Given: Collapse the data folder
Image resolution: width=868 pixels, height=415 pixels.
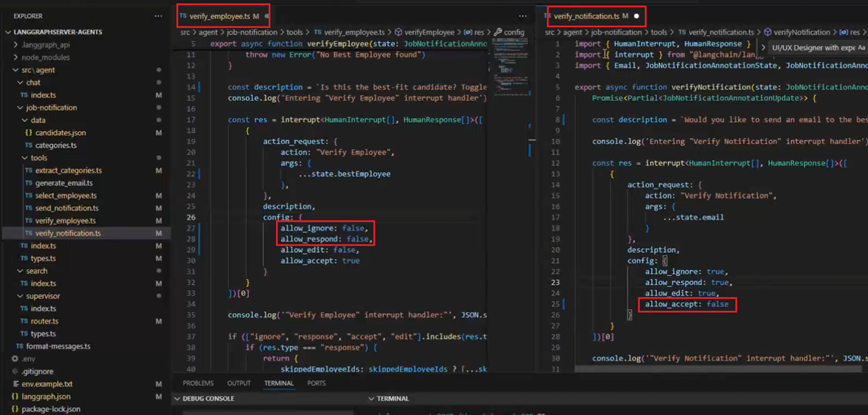Looking at the screenshot, I should pyautogui.click(x=24, y=120).
